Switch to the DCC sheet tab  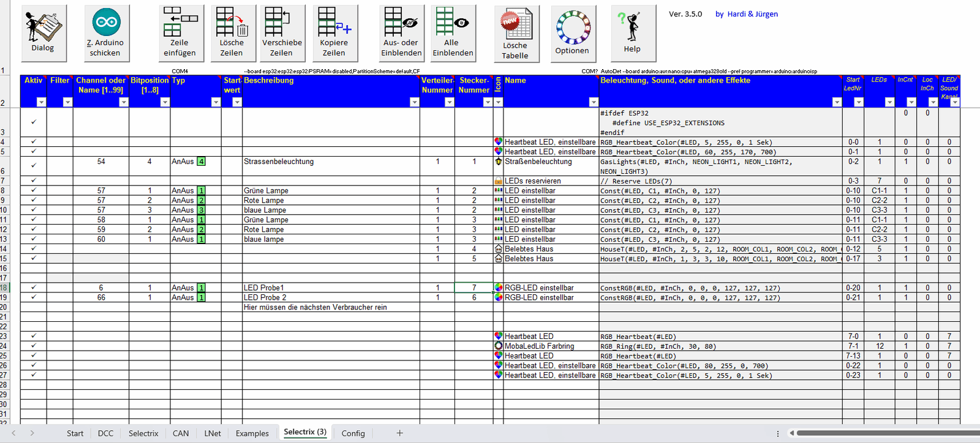click(105, 433)
